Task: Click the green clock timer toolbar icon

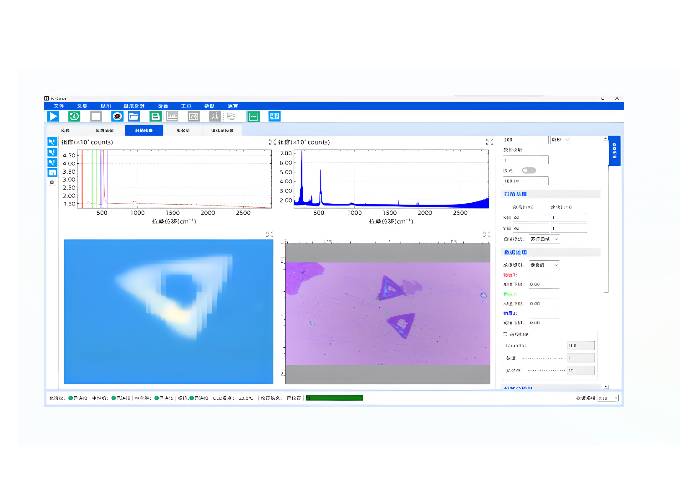Action: pos(74,117)
